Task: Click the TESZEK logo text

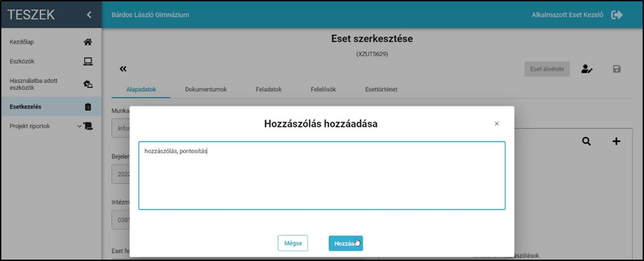Action: tap(31, 15)
